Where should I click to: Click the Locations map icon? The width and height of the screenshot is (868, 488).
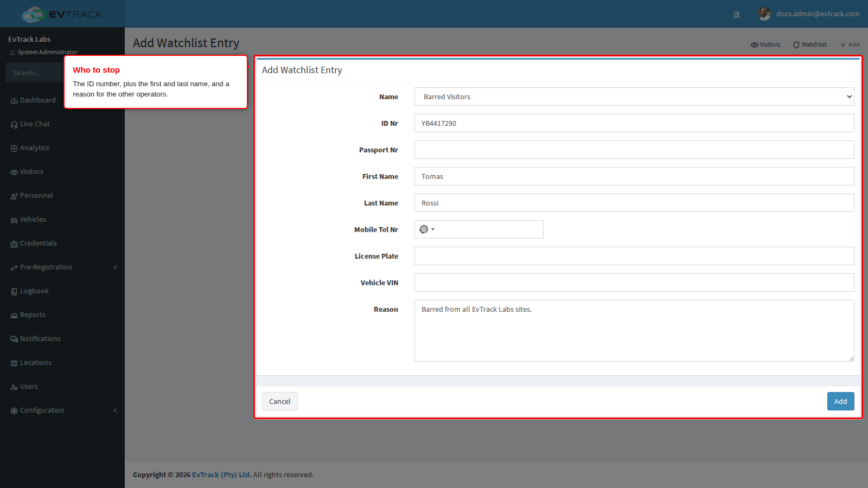click(14, 363)
